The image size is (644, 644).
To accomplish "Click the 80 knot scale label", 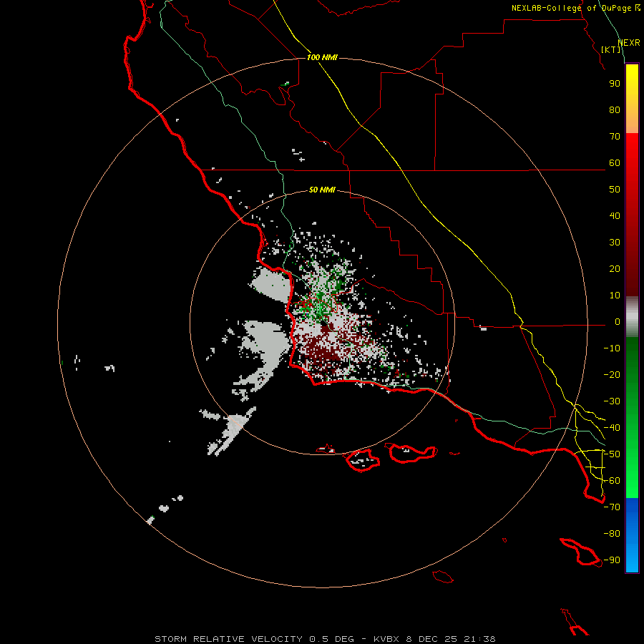I will 615,109.
